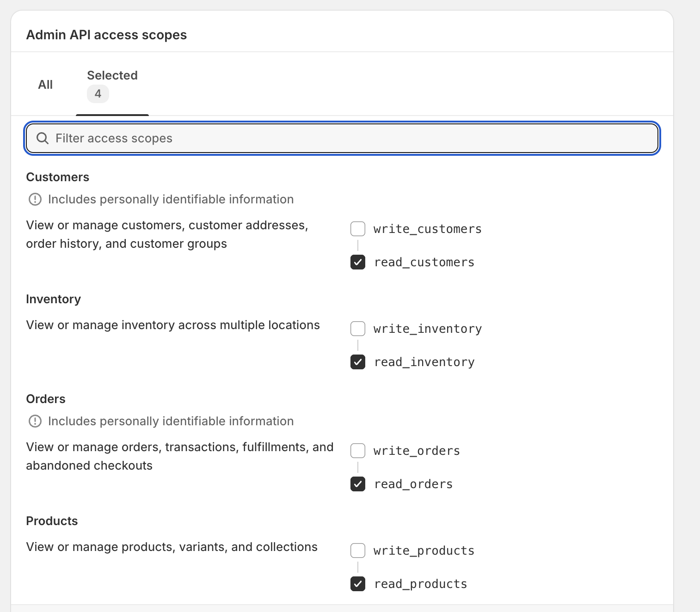The width and height of the screenshot is (700, 612).
Task: Click the info icon beside Customers PII notice
Action: tap(34, 199)
